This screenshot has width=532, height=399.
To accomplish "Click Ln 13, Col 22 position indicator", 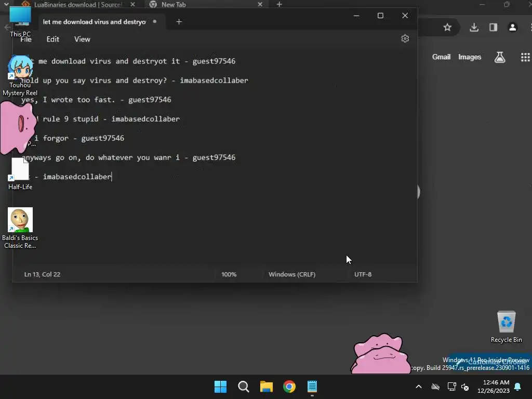I will point(42,274).
